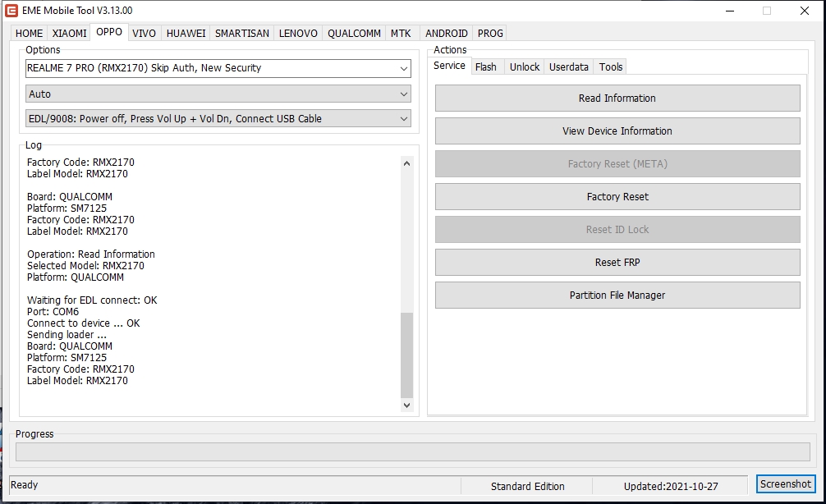Switch to the HUAWEI tab
Screen dimensions: 826x504
pyautogui.click(x=186, y=33)
